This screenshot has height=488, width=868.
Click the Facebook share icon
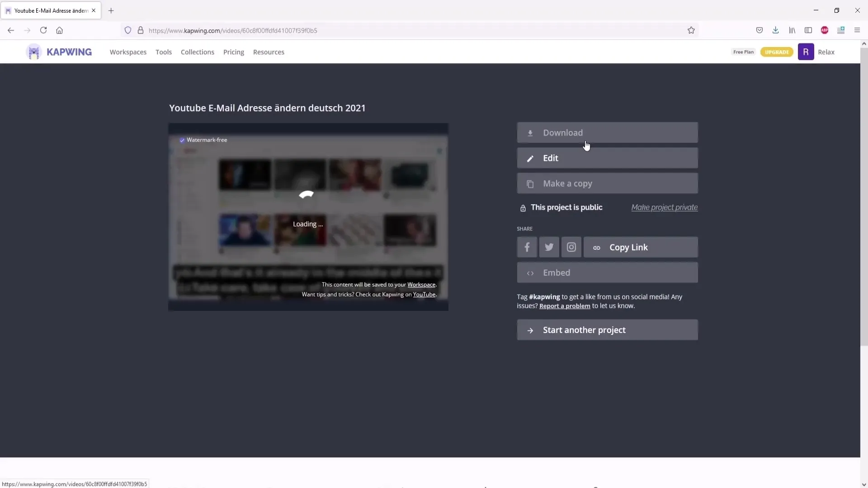tap(526, 247)
